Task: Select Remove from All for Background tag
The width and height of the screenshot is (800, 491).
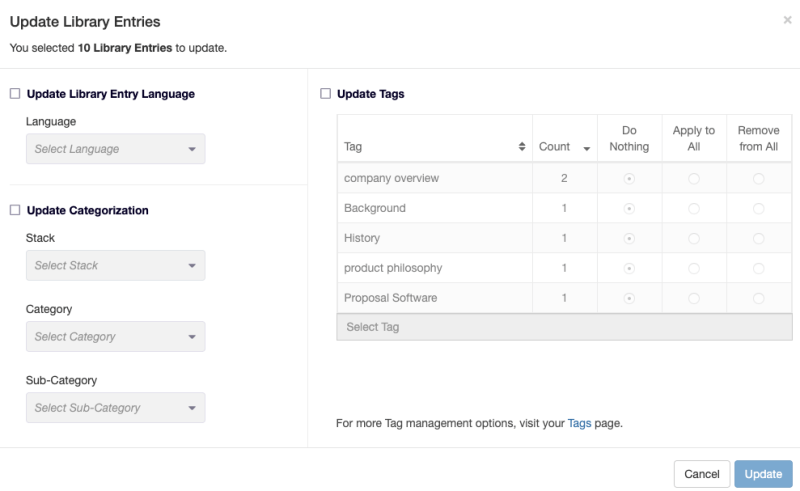Action: coord(759,208)
